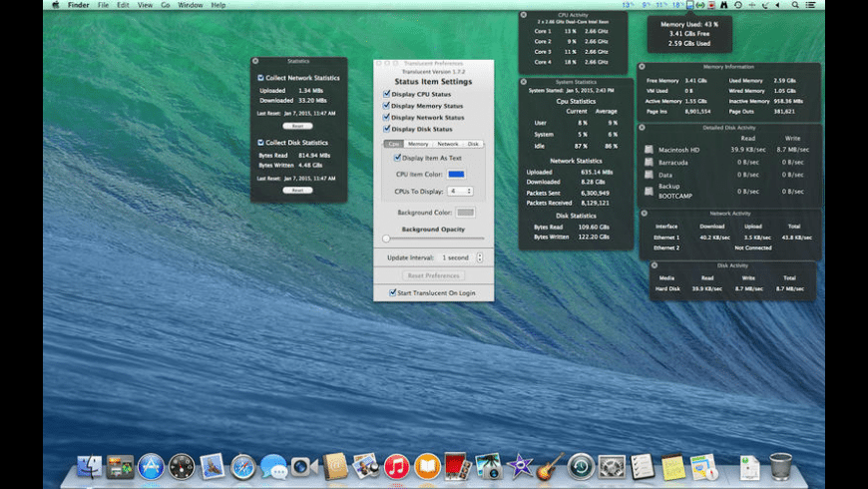Screen dimensions: 868x489
Task: Open the View menu
Action: (145, 4)
